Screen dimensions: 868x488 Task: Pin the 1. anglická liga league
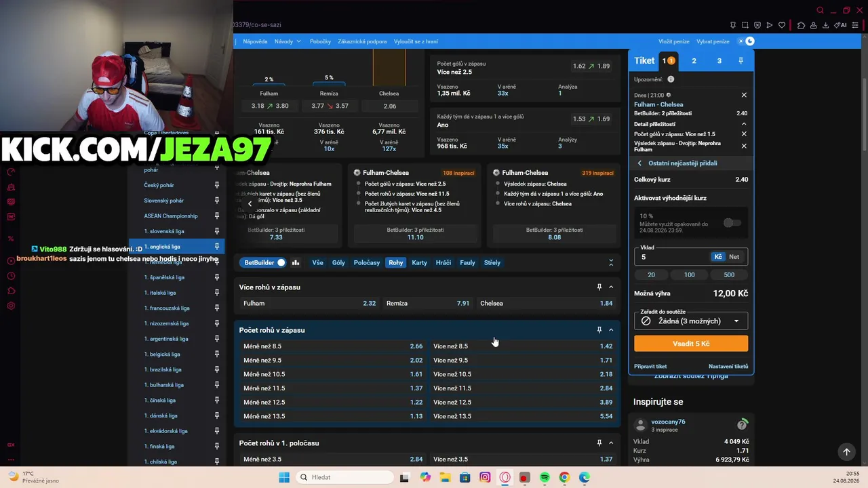(217, 247)
